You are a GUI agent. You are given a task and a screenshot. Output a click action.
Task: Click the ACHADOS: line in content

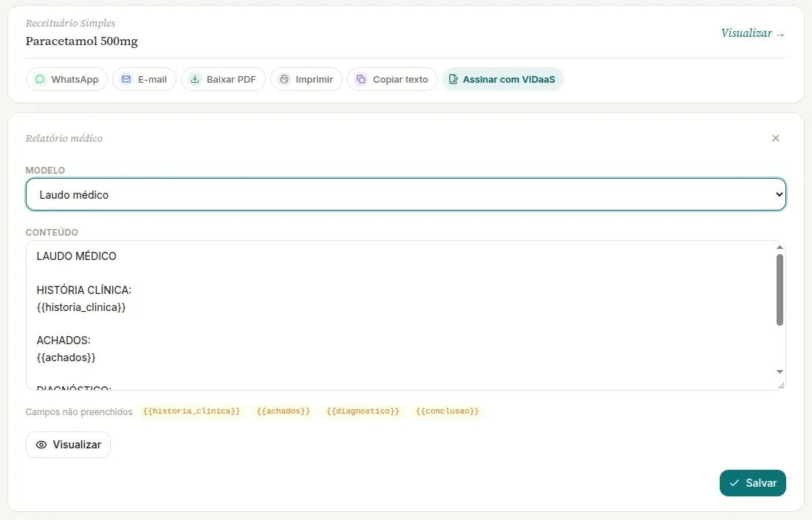pyautogui.click(x=63, y=341)
